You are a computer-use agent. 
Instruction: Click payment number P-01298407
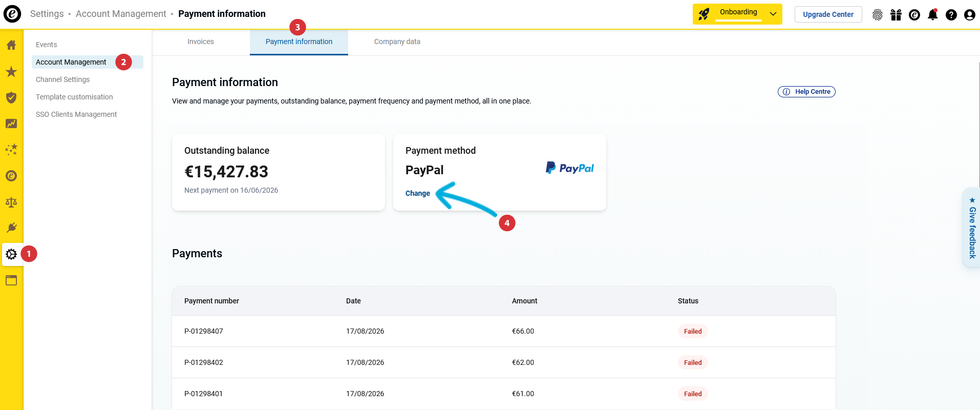coord(204,331)
